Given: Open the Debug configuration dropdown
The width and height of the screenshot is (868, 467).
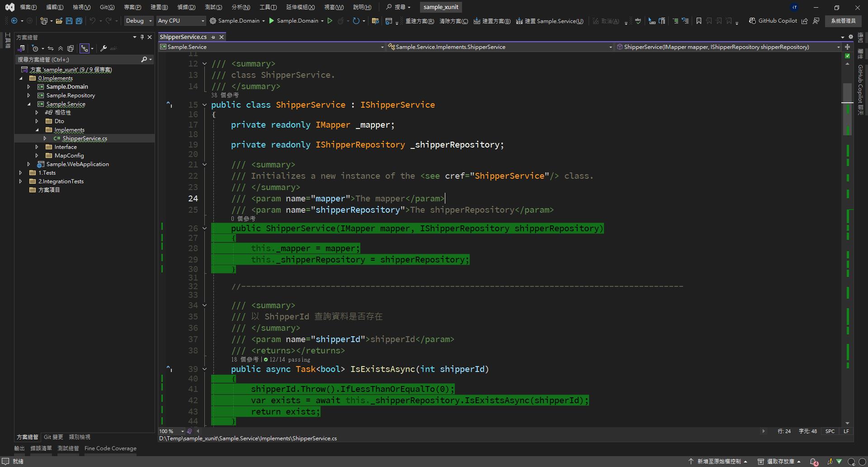Looking at the screenshot, I should pyautogui.click(x=139, y=21).
